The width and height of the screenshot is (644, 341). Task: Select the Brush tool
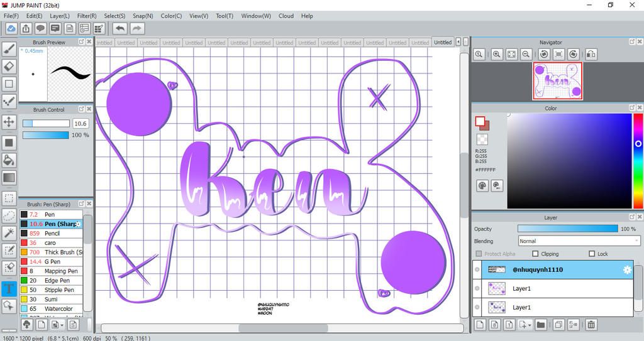tap(9, 49)
